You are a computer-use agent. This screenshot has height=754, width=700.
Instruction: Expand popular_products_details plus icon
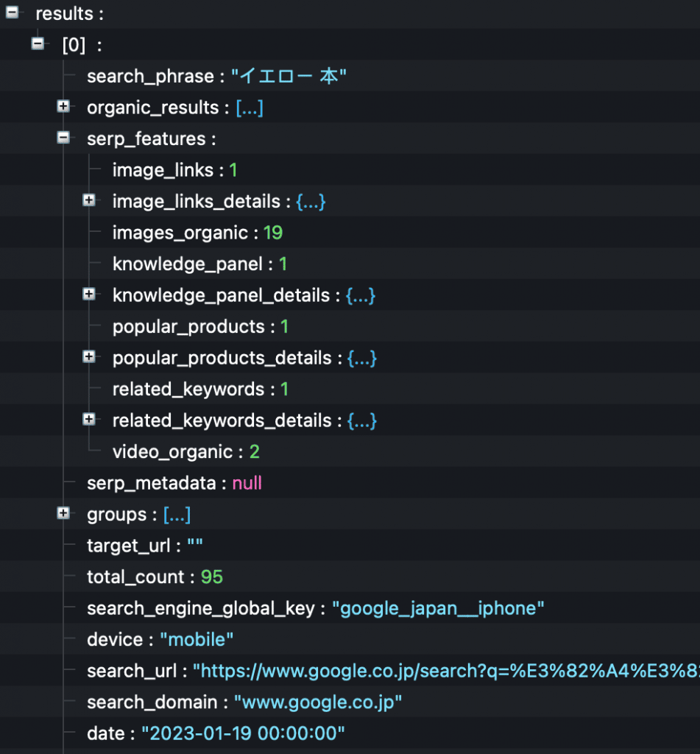(x=89, y=357)
